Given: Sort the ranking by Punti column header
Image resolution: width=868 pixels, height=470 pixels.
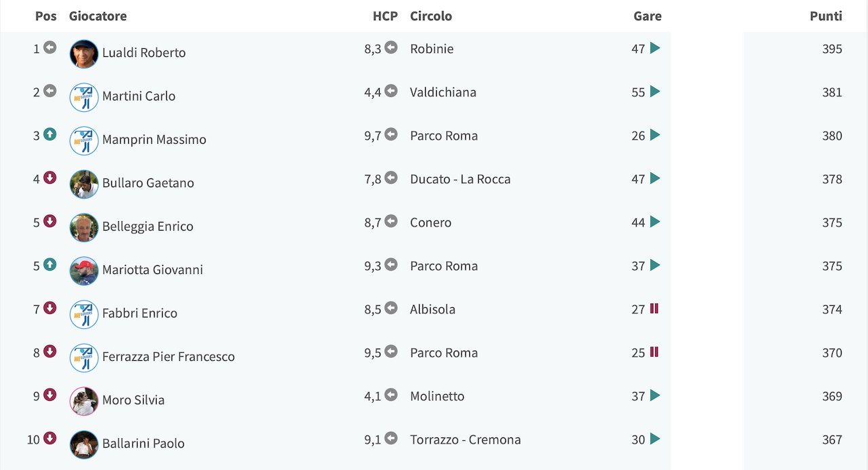Looking at the screenshot, I should pos(826,16).
